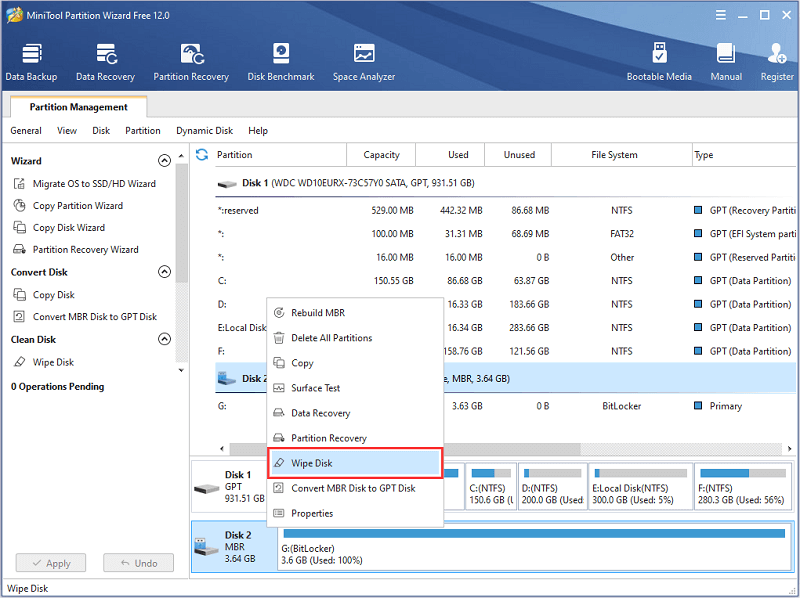Collapse the Wizard section

(x=164, y=161)
